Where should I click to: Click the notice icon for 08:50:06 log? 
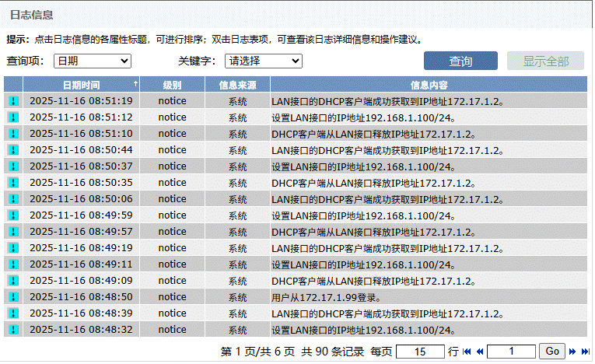coord(14,199)
